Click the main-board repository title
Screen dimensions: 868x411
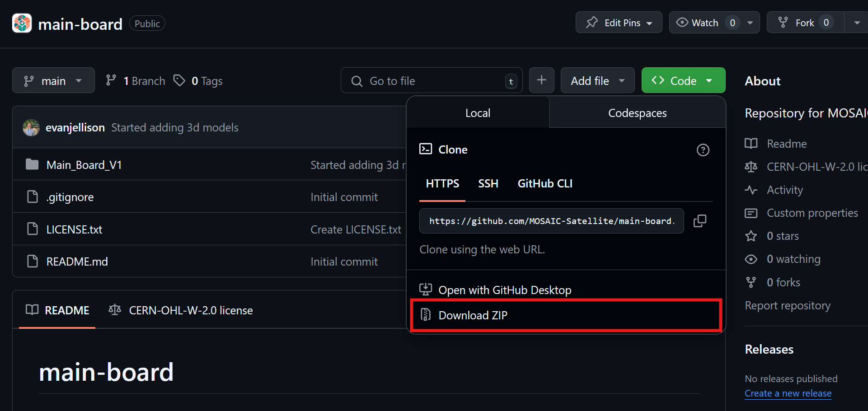[x=80, y=24]
